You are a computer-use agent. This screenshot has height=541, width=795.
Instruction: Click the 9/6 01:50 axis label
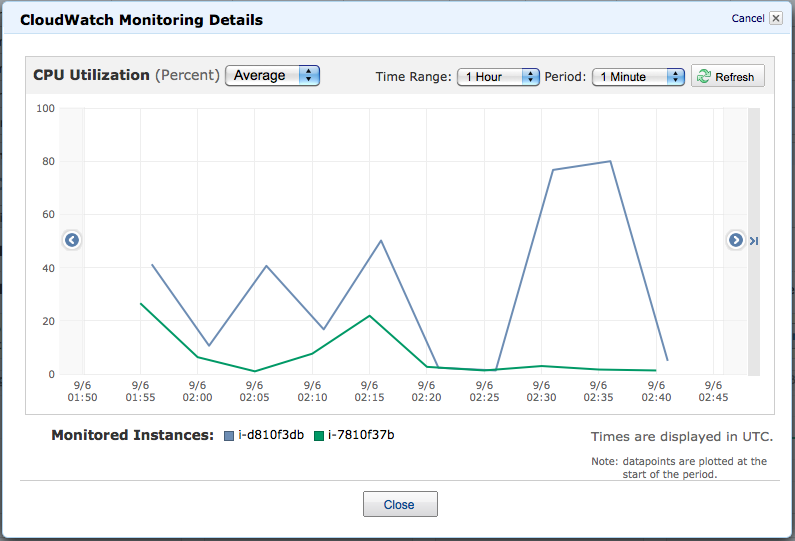pos(82,391)
